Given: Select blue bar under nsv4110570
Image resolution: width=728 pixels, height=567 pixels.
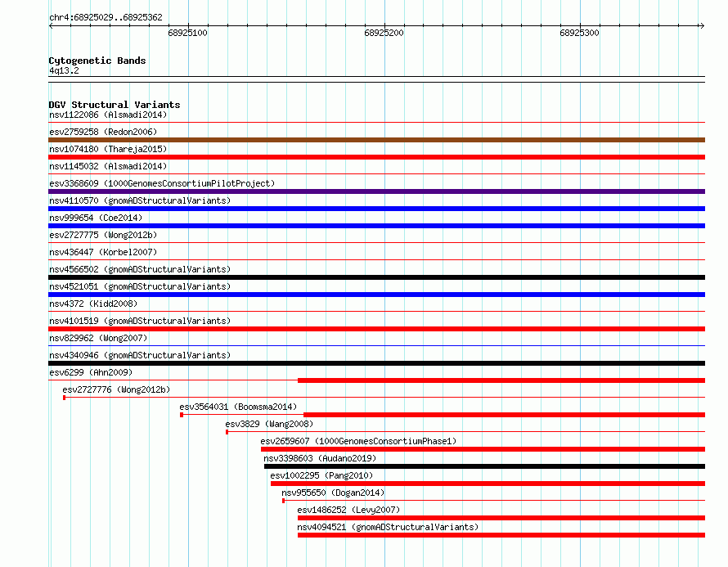Looking at the screenshot, I should (x=376, y=209).
